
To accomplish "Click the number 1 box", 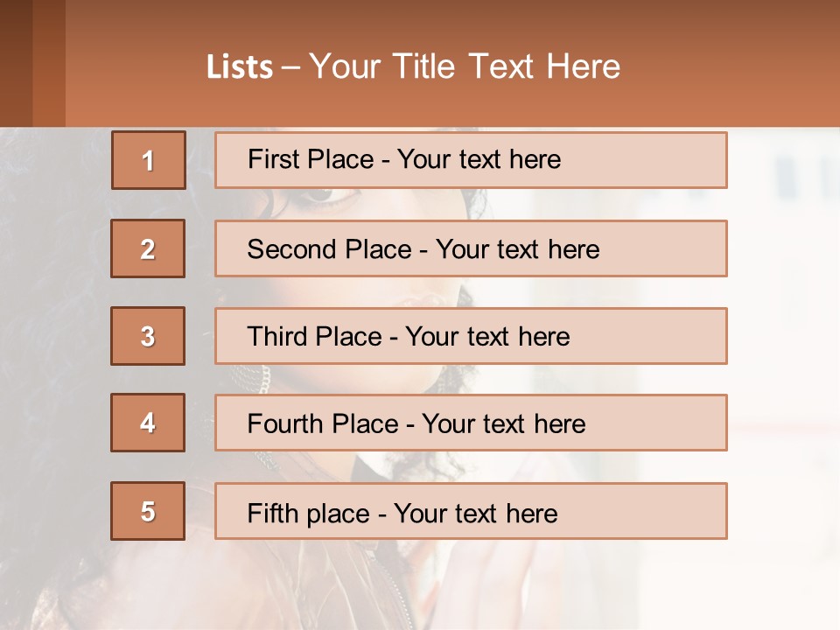I will pos(149,160).
